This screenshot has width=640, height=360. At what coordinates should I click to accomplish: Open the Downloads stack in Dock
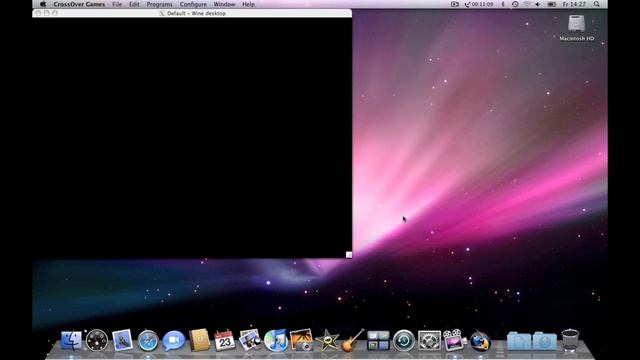click(544, 341)
